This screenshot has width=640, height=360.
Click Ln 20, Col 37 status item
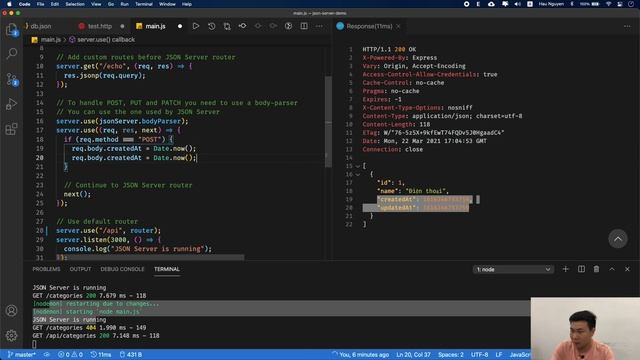click(413, 354)
